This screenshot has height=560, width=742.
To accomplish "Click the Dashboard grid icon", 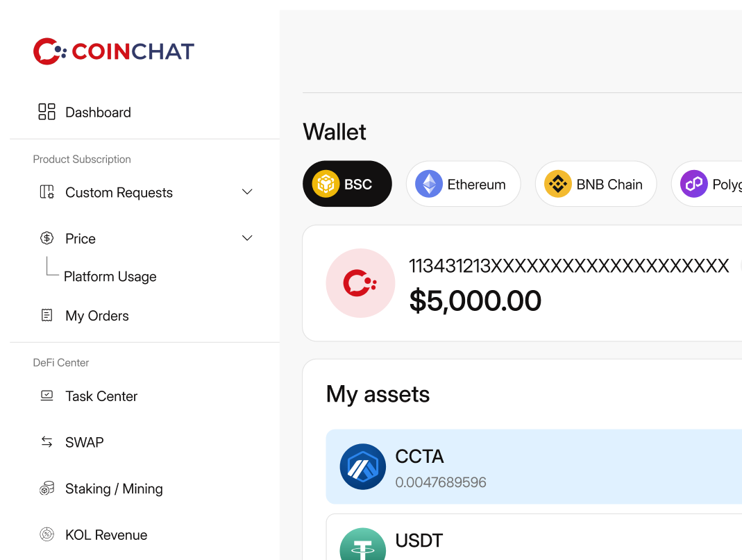I will 47,112.
